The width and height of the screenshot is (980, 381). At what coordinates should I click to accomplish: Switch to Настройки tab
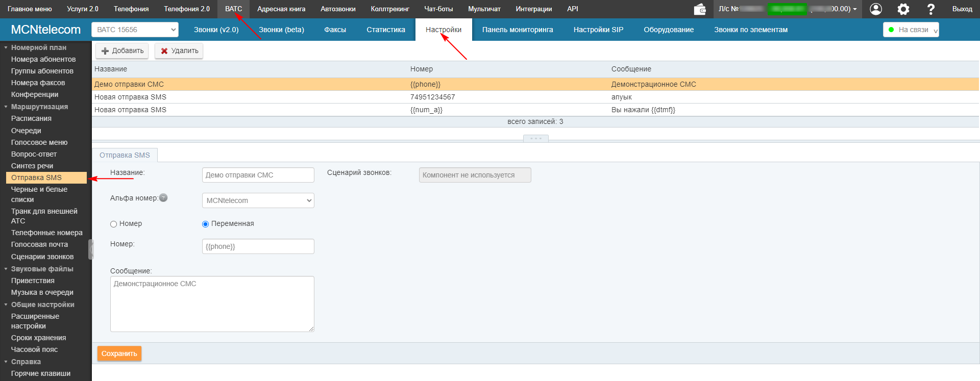(x=444, y=30)
